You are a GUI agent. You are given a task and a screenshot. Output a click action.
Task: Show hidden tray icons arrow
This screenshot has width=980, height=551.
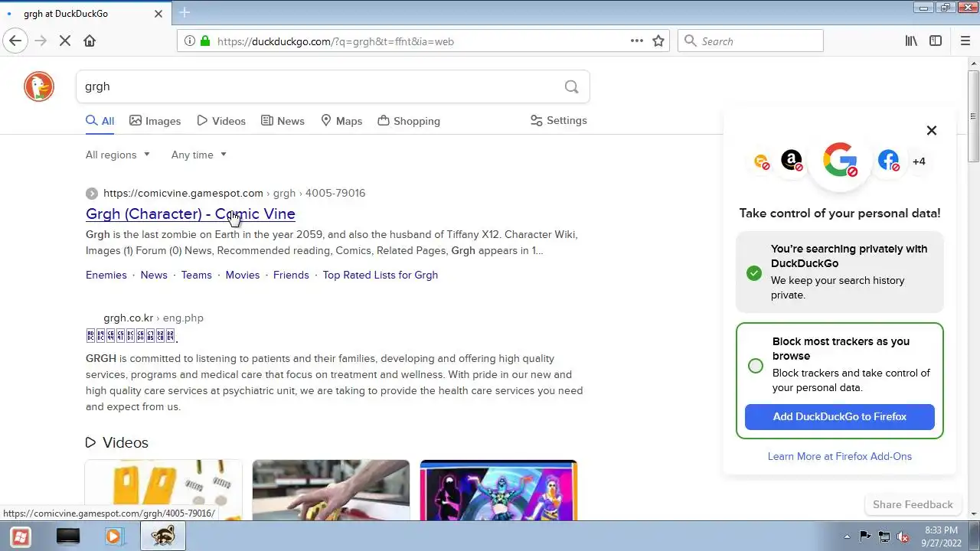click(847, 536)
